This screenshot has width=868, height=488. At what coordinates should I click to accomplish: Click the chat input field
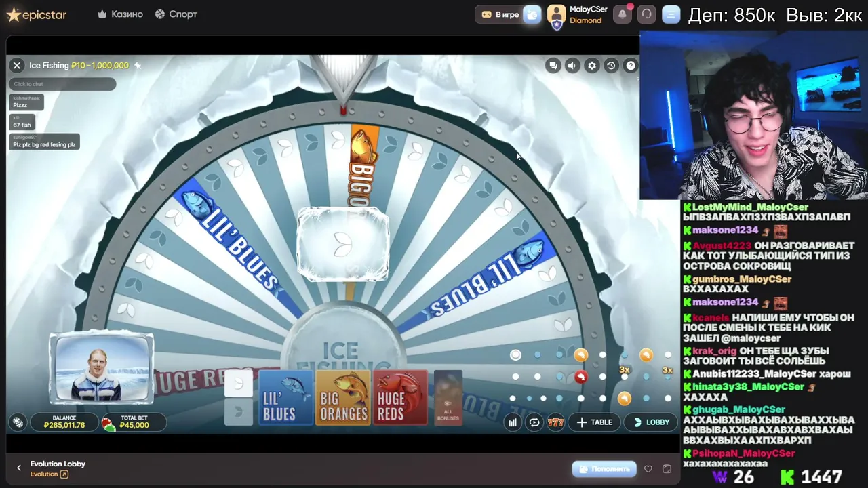(62, 84)
